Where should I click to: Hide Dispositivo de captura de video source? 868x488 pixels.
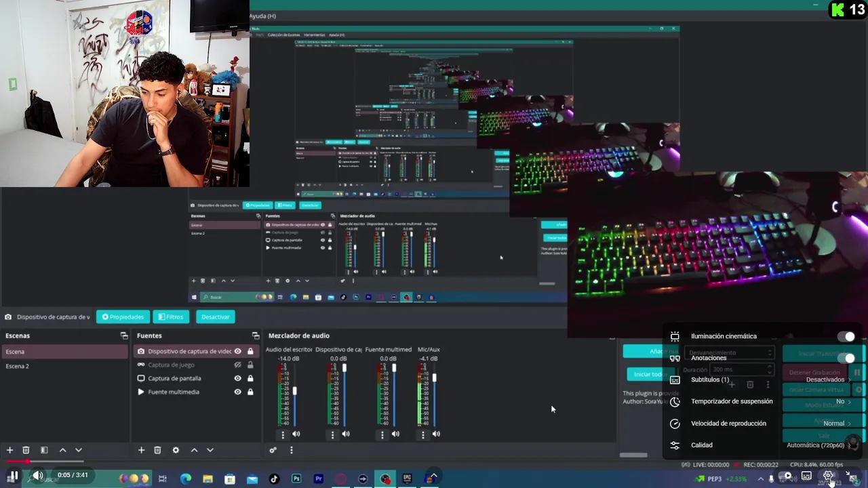pyautogui.click(x=238, y=351)
